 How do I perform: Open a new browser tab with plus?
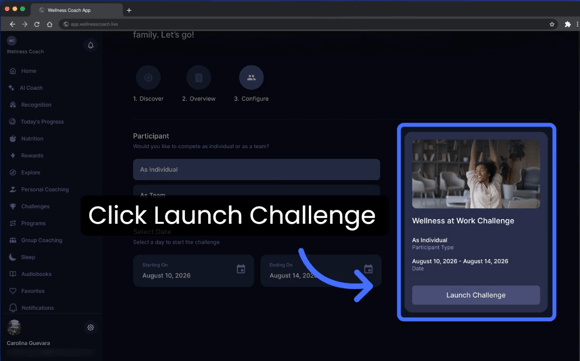[x=129, y=10]
